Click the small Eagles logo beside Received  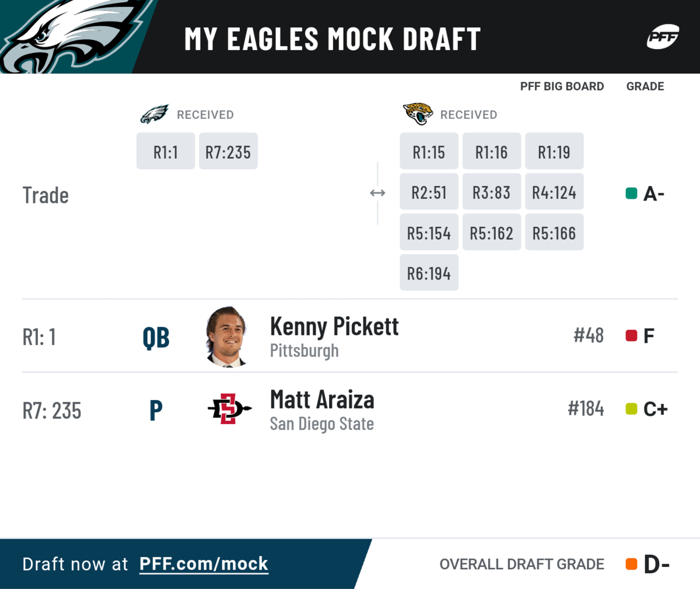click(155, 114)
